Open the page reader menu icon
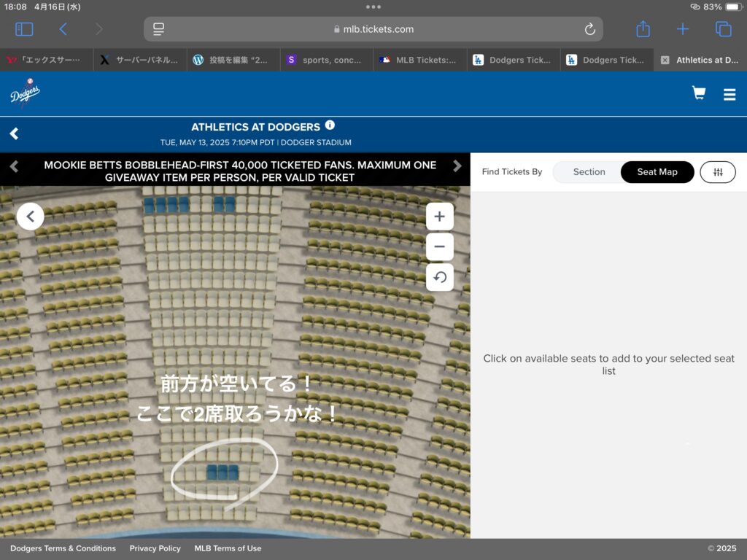This screenshot has height=560, width=747. (x=158, y=29)
